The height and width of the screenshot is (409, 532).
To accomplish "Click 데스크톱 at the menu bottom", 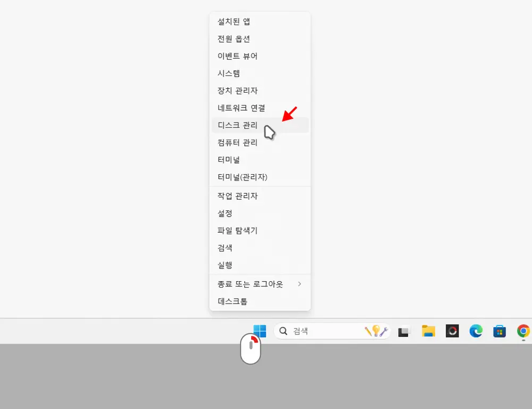I will click(x=232, y=301).
